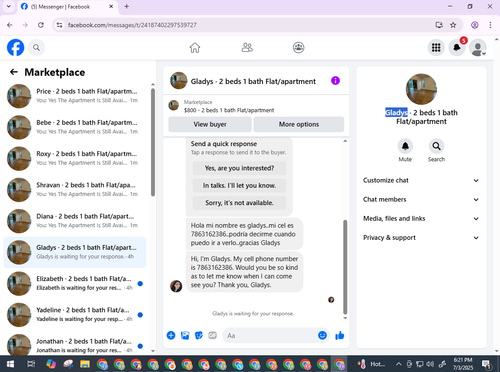Expand Media, files and links section
Viewport: 500px width, 372px height.
click(x=421, y=218)
